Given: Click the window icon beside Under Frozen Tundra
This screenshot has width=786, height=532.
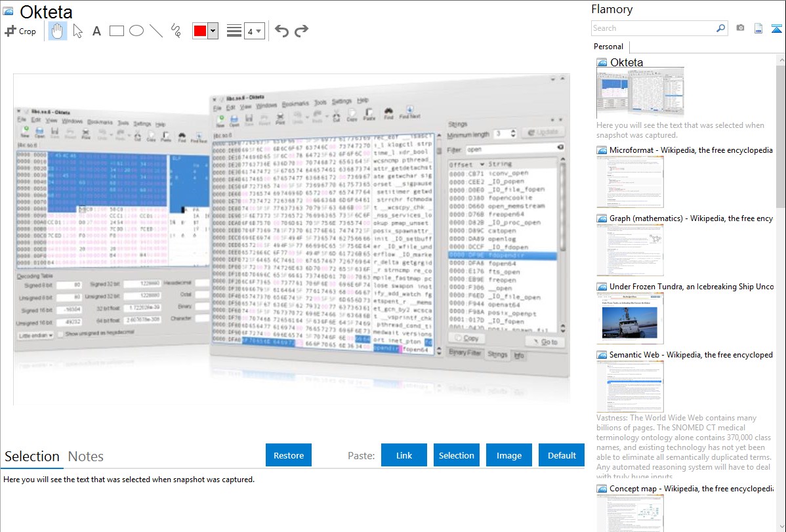Looking at the screenshot, I should [602, 286].
